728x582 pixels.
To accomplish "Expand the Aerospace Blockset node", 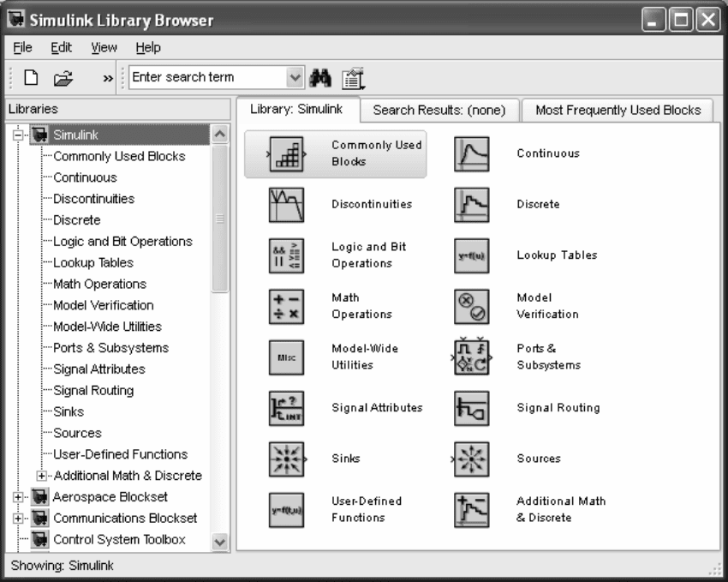I will [18, 497].
